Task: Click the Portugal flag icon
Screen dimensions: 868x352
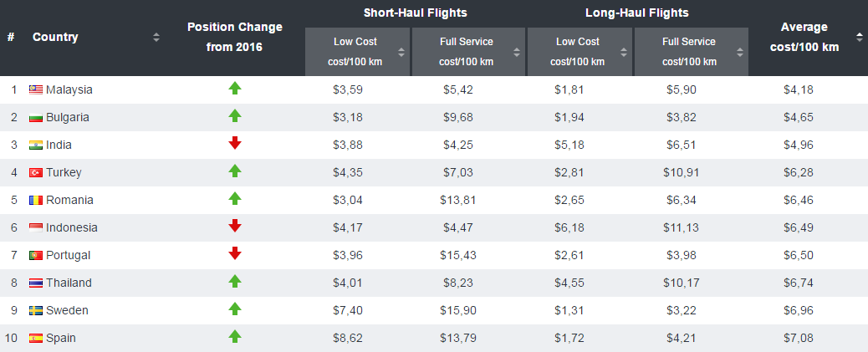Action: click(x=36, y=256)
